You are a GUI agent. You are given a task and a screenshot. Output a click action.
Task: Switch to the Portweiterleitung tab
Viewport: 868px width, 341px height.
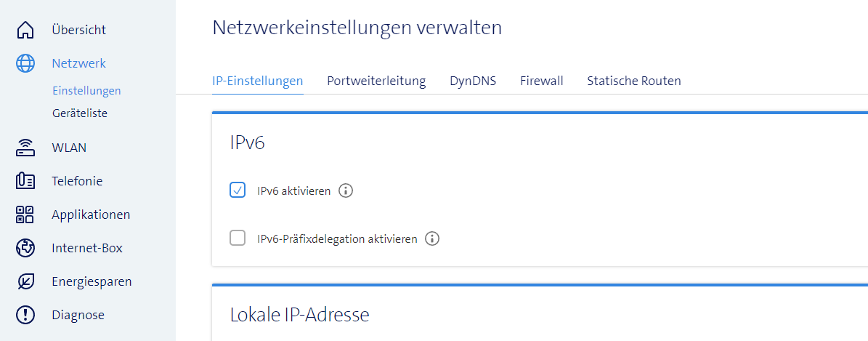tap(376, 81)
